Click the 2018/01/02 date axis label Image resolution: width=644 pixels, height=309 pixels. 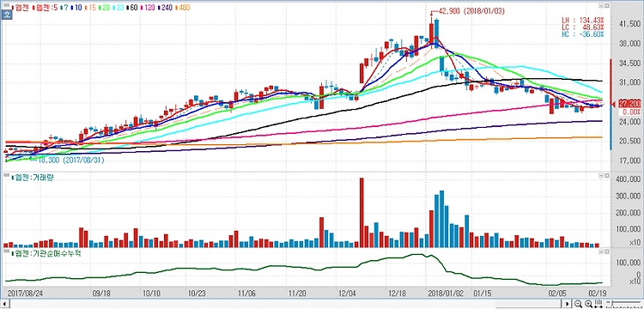[x=445, y=293]
